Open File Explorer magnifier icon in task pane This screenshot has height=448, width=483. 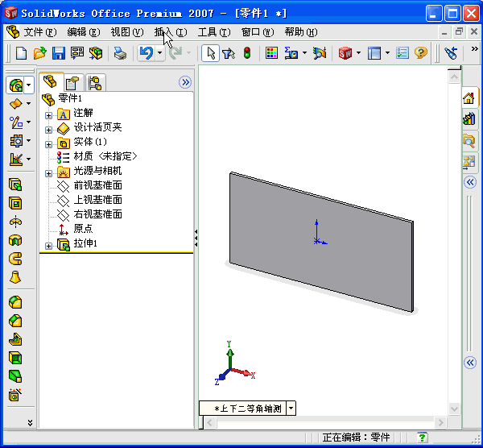click(469, 141)
